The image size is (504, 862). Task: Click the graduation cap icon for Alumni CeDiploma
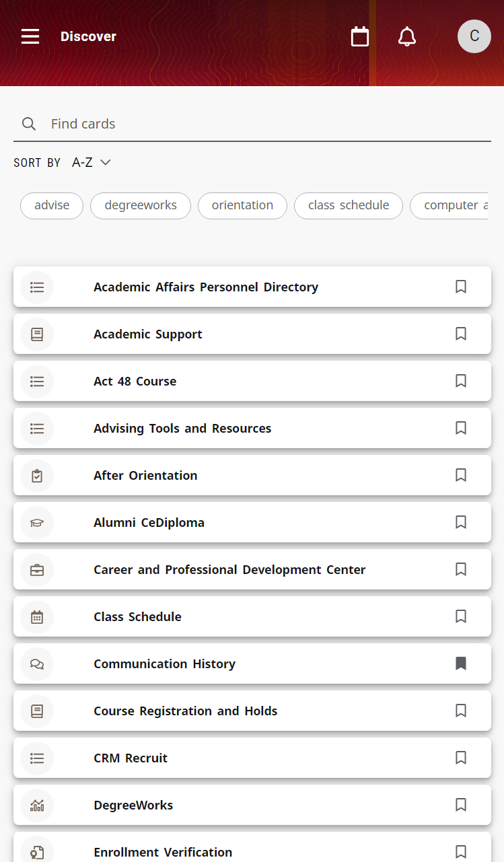coord(37,523)
